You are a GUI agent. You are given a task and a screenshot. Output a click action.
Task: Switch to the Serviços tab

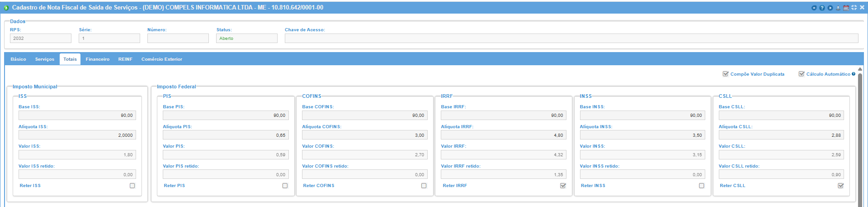point(45,59)
